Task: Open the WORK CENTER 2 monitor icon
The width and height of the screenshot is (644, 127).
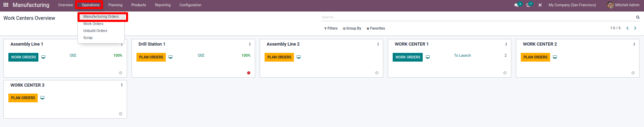Action: pos(555,57)
